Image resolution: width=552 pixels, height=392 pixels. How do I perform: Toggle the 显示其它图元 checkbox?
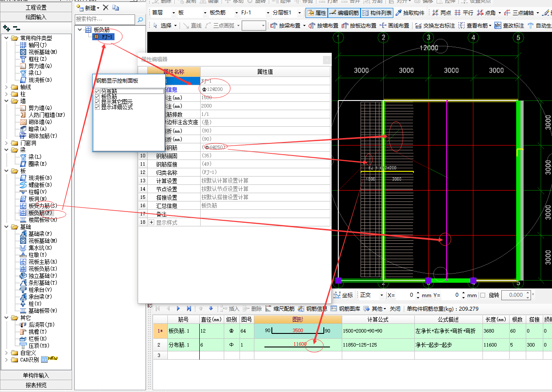pyautogui.click(x=97, y=102)
